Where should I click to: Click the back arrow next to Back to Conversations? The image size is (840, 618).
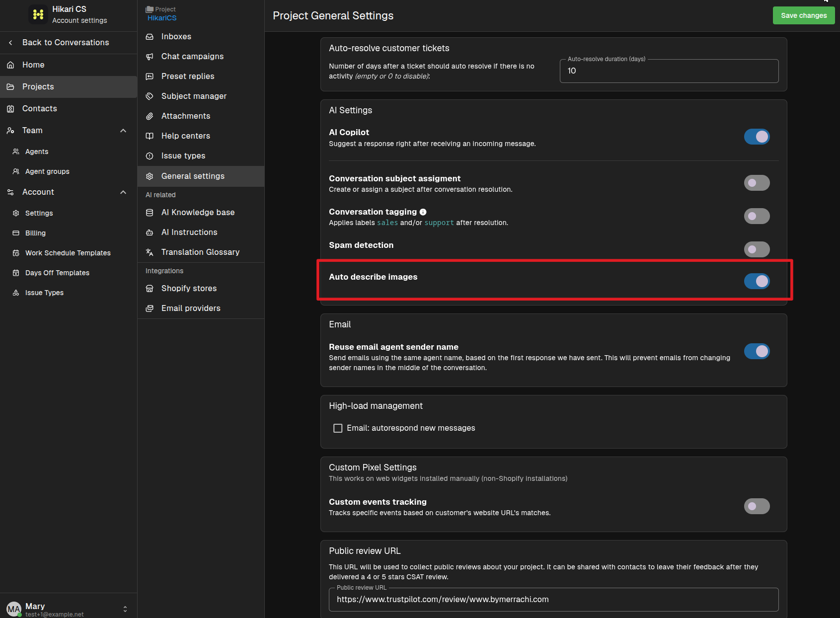coord(10,43)
